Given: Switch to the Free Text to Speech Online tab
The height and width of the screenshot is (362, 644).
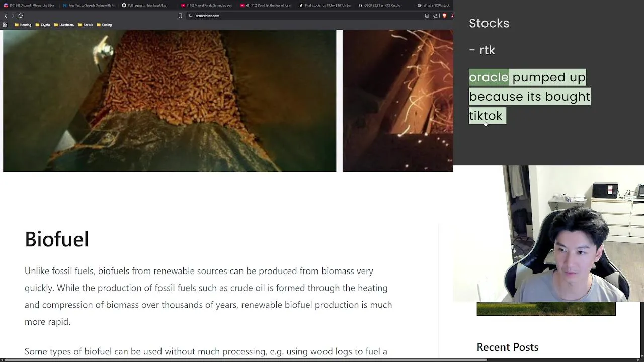Looking at the screenshot, I should pos(89,5).
